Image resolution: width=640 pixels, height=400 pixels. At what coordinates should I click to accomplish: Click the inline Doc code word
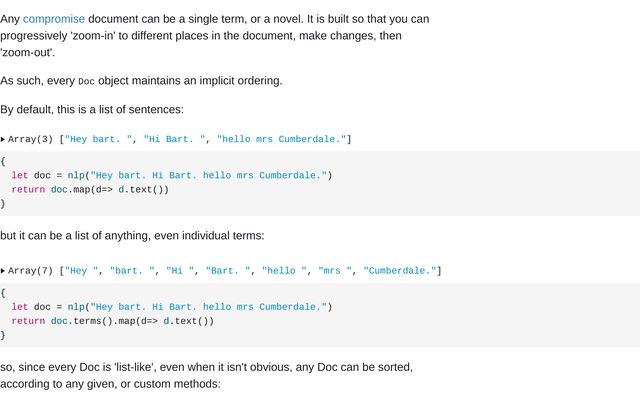pyautogui.click(x=86, y=81)
